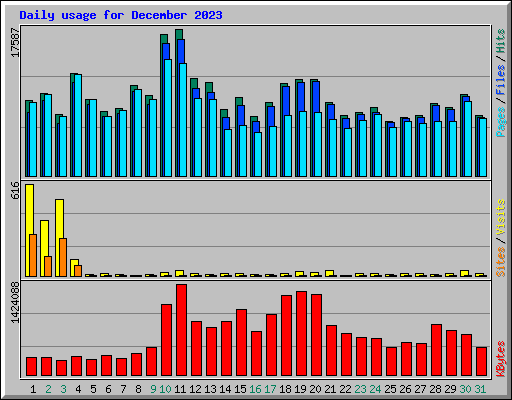This screenshot has width=512, height=400.
Task: Click day 12 on the x-axis
Action: click(x=195, y=389)
